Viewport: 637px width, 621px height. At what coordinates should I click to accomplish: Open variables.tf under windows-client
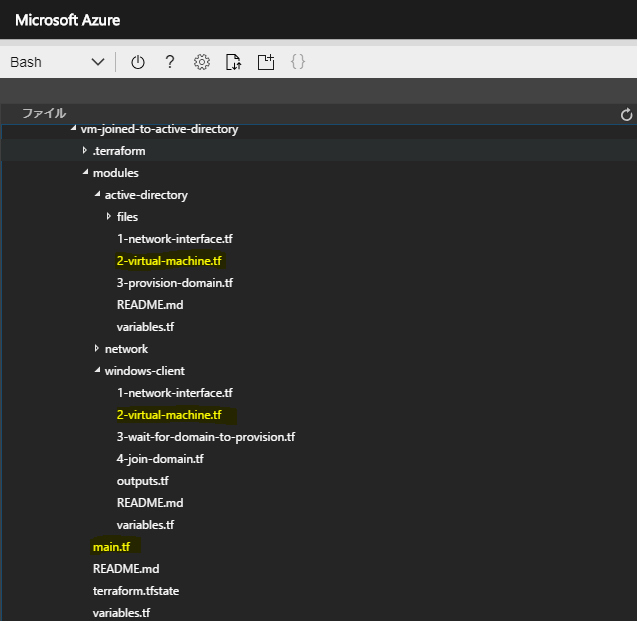point(145,525)
